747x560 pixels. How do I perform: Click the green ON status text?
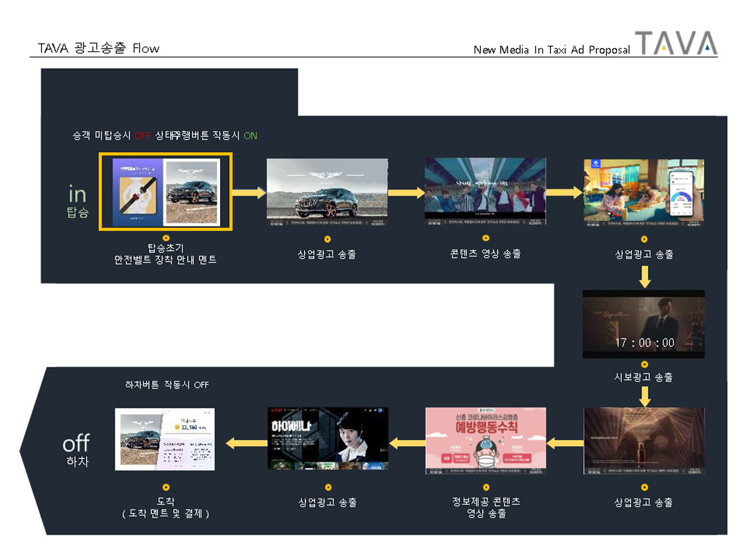[251, 136]
